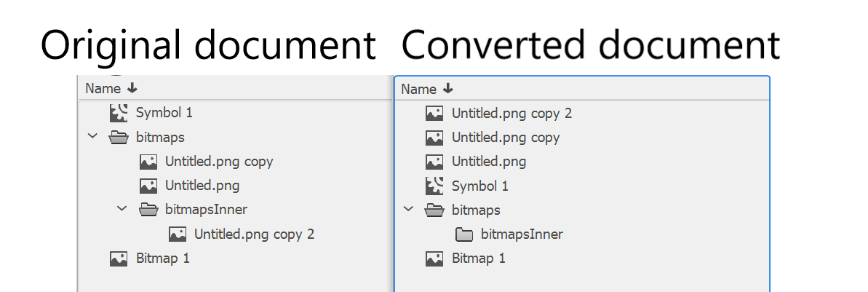Click bitmaps folder icon in converted document
Image resolution: width=868 pixels, height=292 pixels.
[x=434, y=210]
